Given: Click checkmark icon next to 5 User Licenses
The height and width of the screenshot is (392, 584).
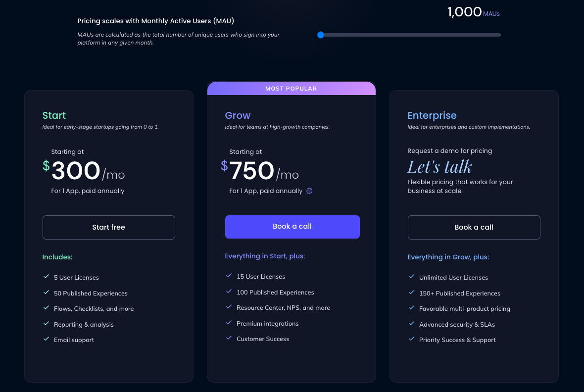Looking at the screenshot, I should (x=46, y=277).
